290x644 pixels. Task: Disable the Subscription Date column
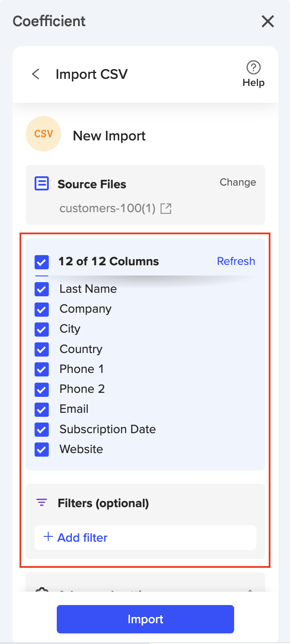click(x=41, y=429)
